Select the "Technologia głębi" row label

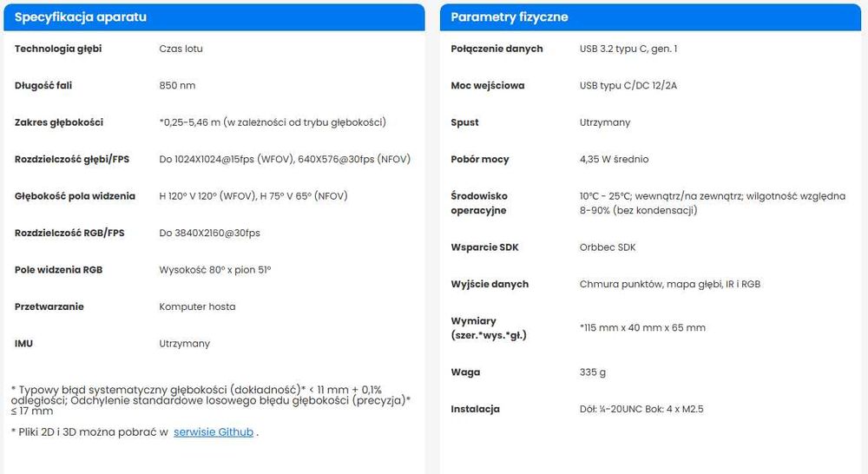pos(58,49)
